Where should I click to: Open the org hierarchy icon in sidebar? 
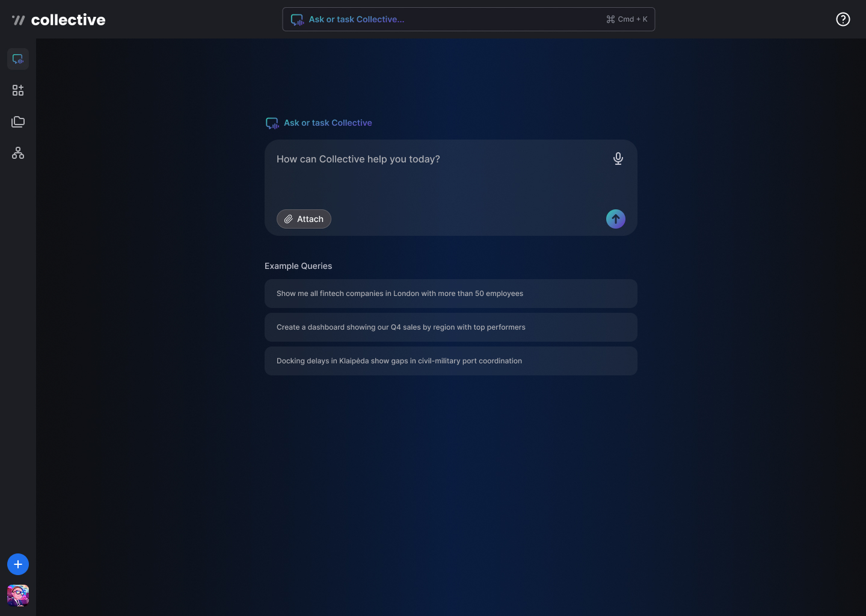18,153
